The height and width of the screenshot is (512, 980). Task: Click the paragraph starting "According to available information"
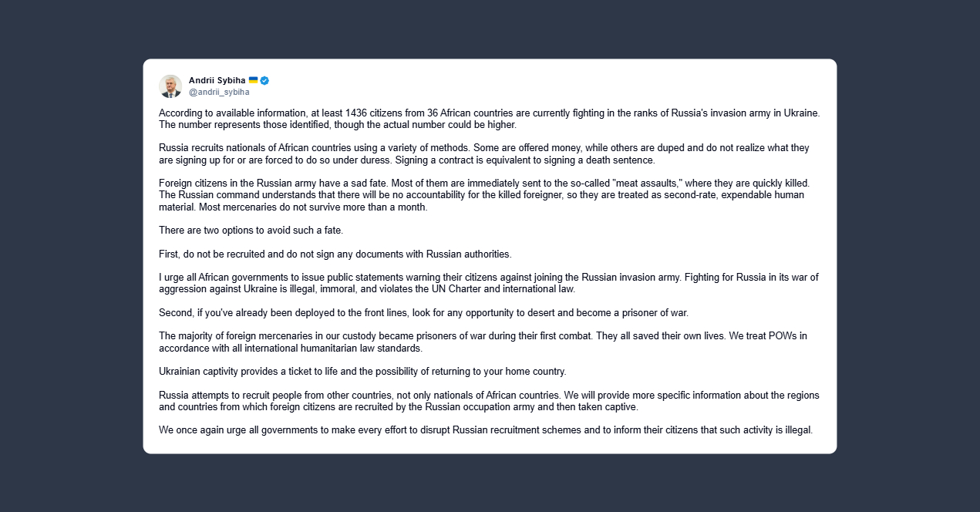tap(489, 119)
